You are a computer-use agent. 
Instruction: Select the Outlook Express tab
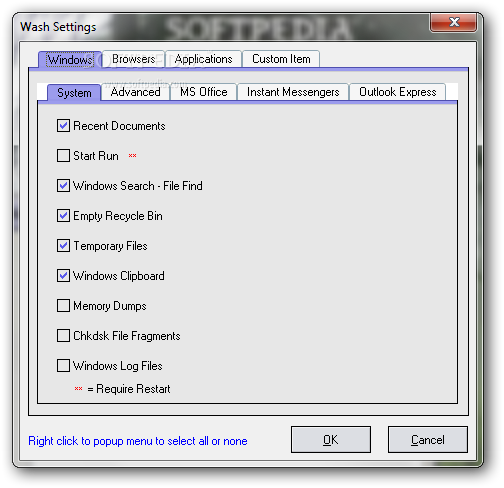pos(397,92)
